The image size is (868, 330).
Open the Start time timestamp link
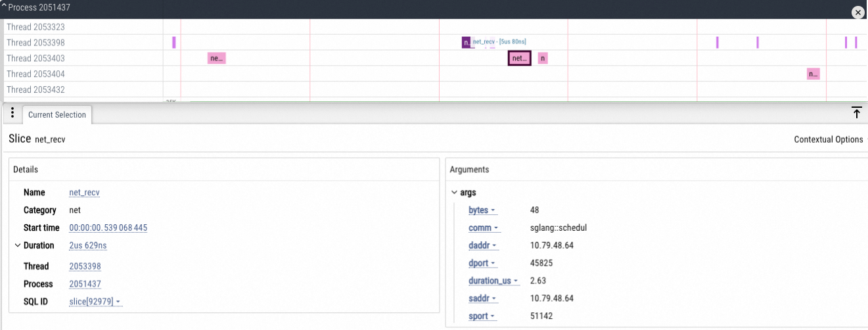pos(108,227)
